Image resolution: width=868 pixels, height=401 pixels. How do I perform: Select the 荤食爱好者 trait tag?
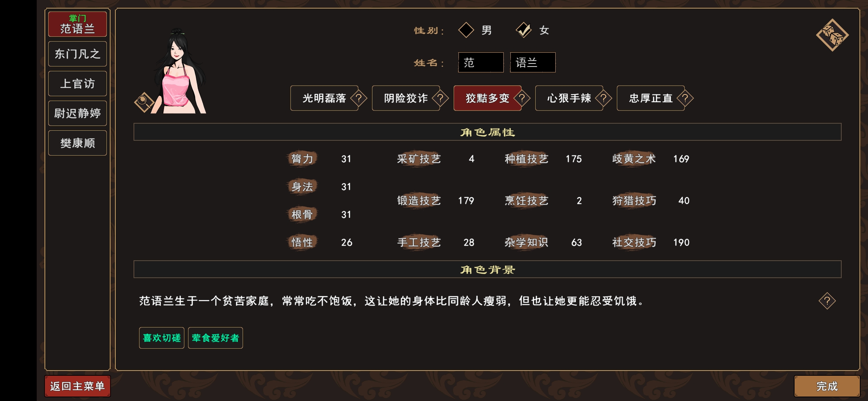pos(215,338)
